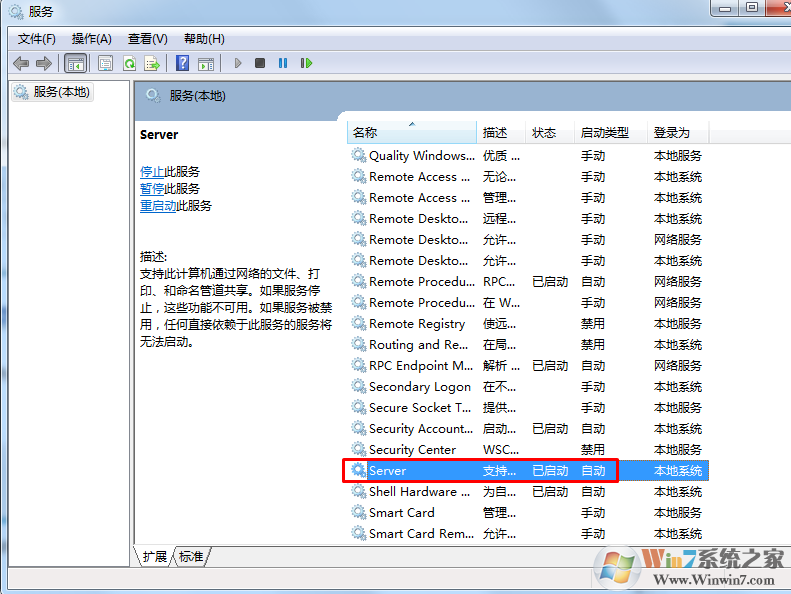Click gear icon beside Security Center
Image resolution: width=791 pixels, height=594 pixels.
(x=359, y=449)
